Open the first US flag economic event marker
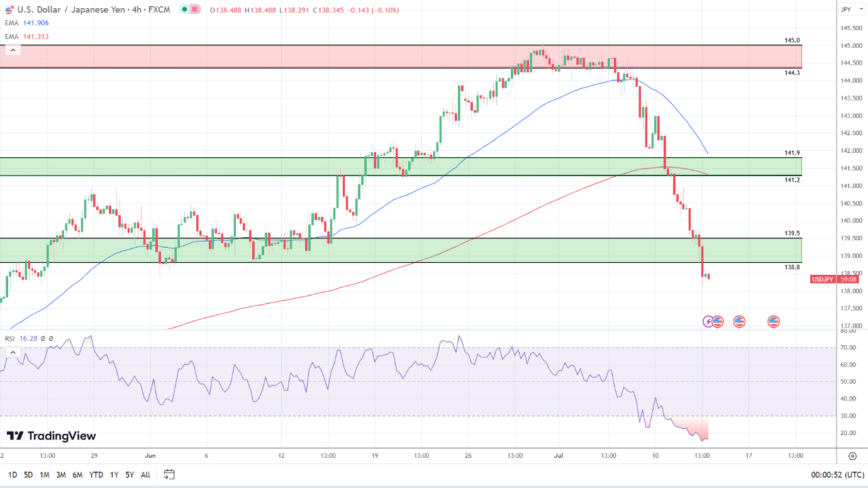 718,321
